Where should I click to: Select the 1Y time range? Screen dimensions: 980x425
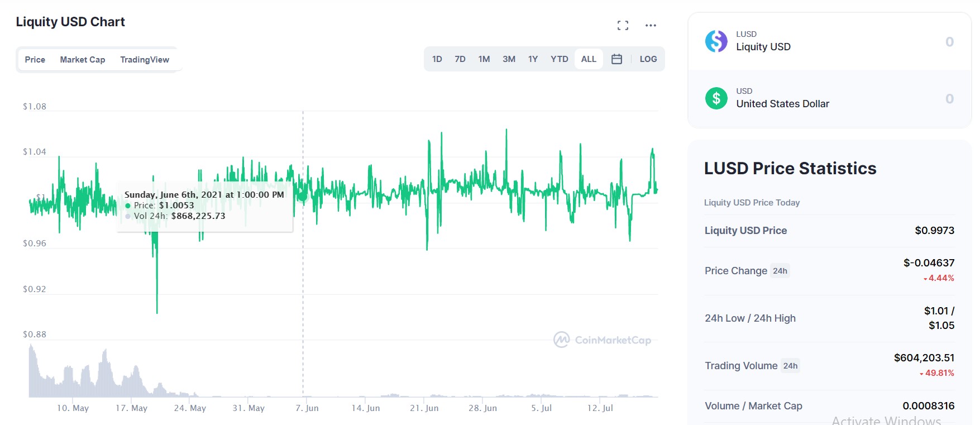point(533,59)
